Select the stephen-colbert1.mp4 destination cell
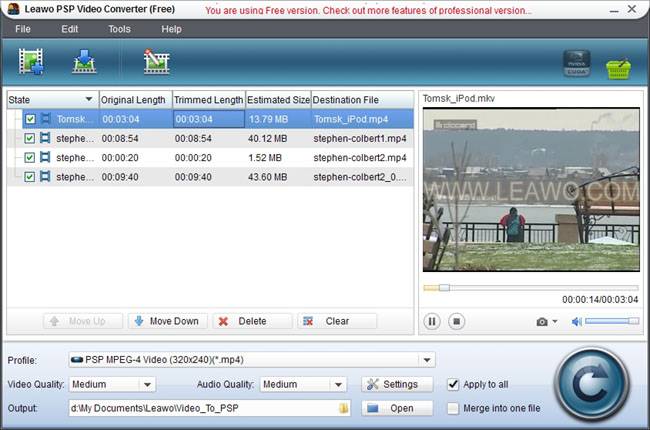The height and width of the screenshot is (430, 650). tap(360, 138)
